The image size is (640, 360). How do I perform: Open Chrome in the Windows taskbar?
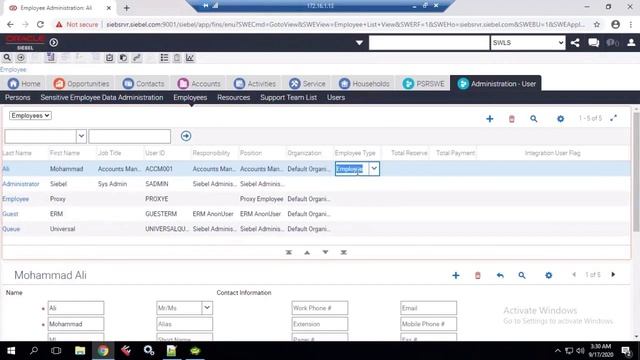[x=103, y=351]
